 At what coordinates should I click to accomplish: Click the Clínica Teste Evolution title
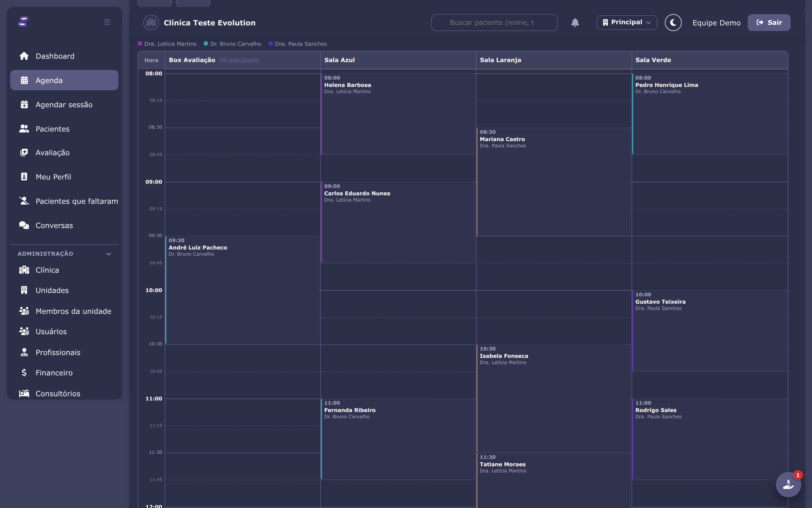click(210, 23)
